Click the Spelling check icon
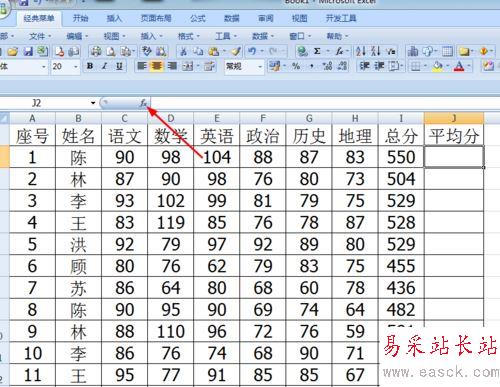The height and width of the screenshot is (387, 500). pyautogui.click(x=147, y=51)
